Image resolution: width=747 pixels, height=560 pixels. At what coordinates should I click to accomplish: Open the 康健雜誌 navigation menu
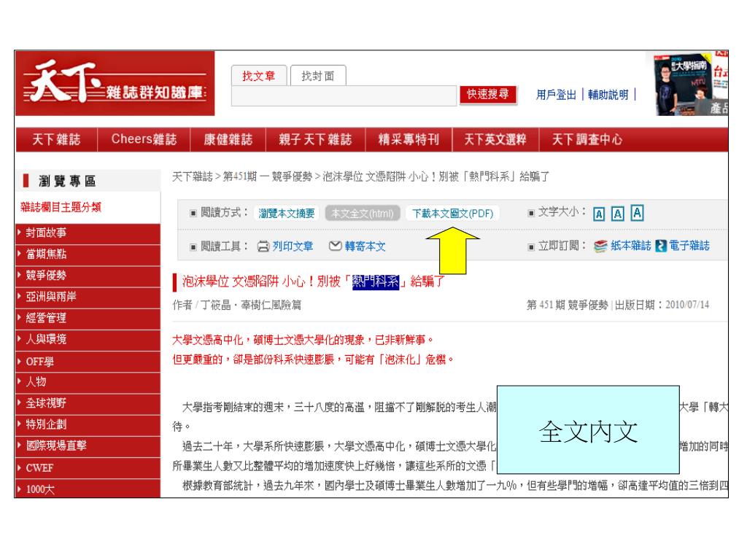coord(228,139)
